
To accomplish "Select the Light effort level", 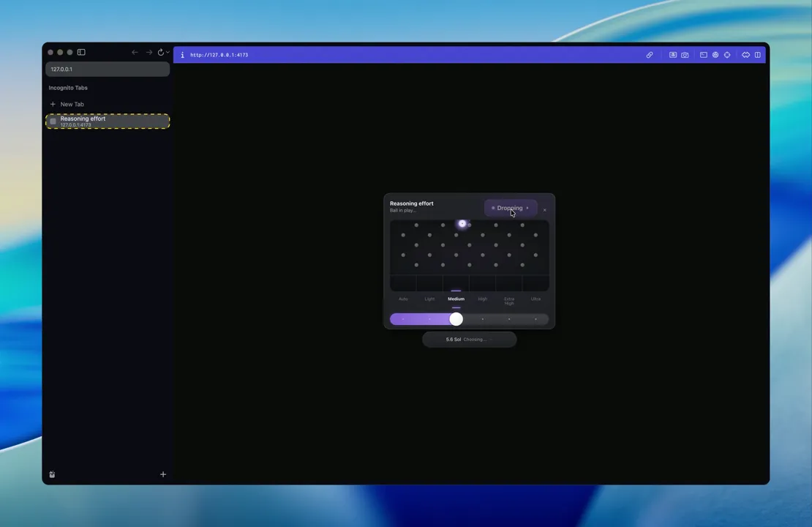I will (429, 299).
